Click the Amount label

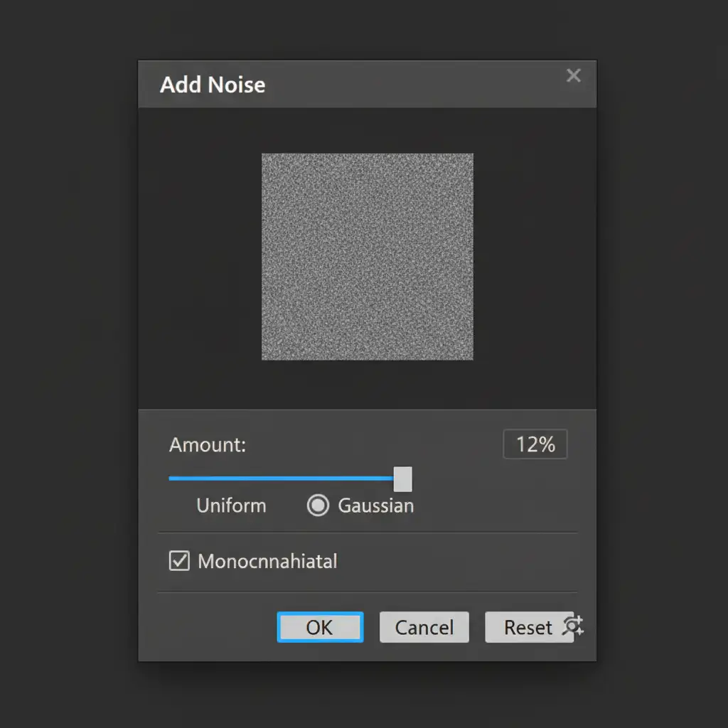pyautogui.click(x=208, y=445)
